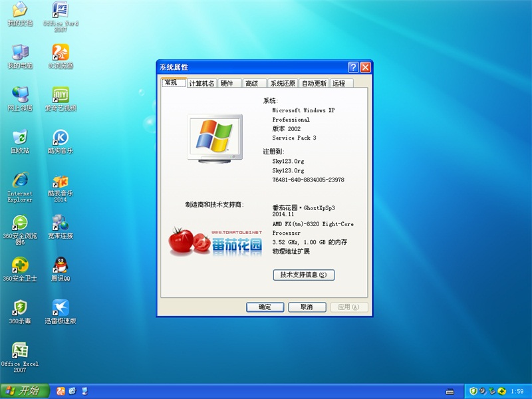Switch to the 计算机名 tab

(201, 84)
